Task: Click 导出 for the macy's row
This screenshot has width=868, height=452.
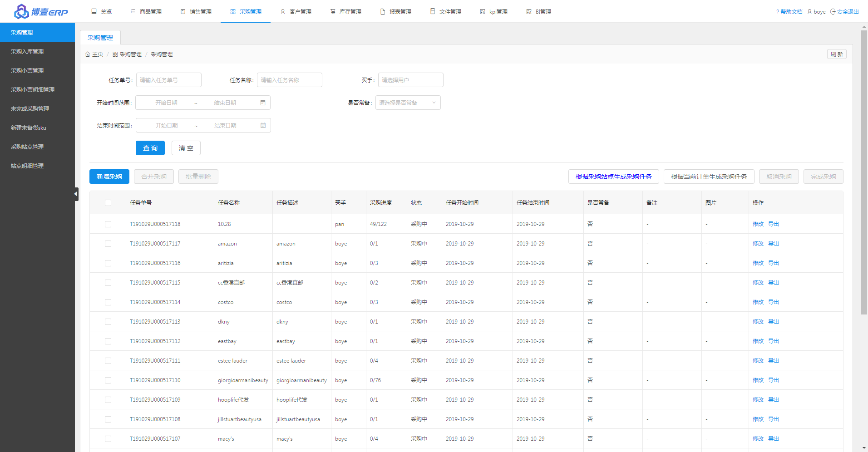Action: [x=774, y=439]
